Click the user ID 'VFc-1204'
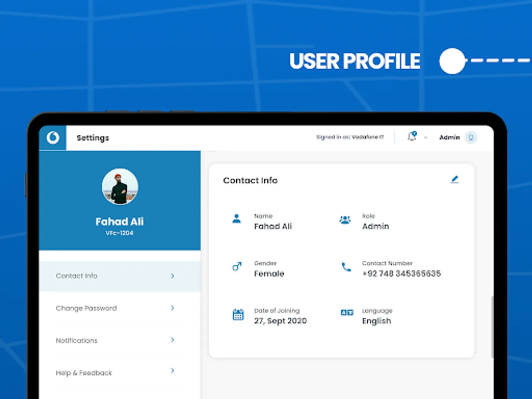 119,233
